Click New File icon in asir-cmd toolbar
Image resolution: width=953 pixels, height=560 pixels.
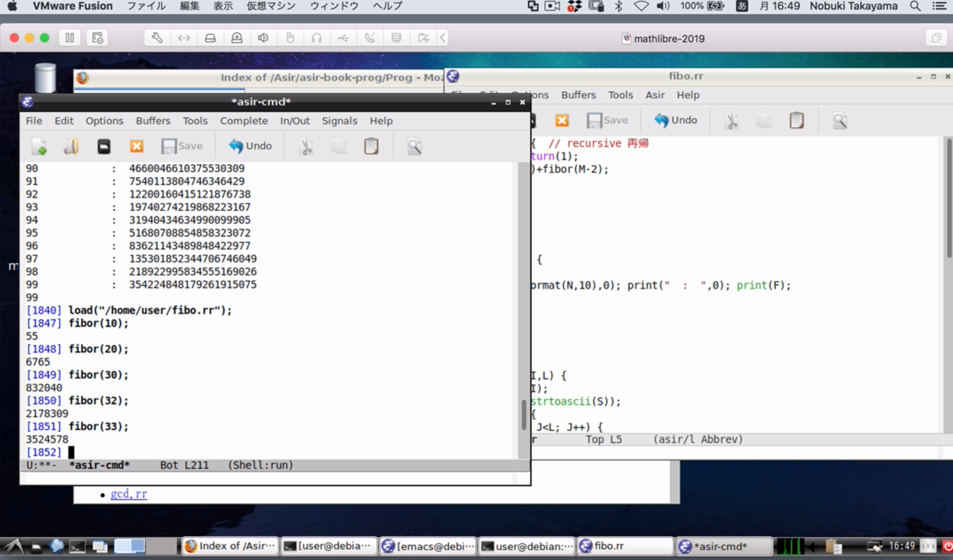39,146
